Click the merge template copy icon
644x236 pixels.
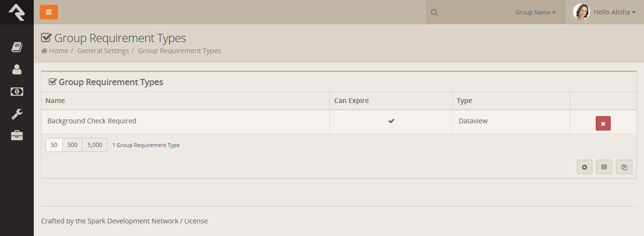click(x=624, y=167)
